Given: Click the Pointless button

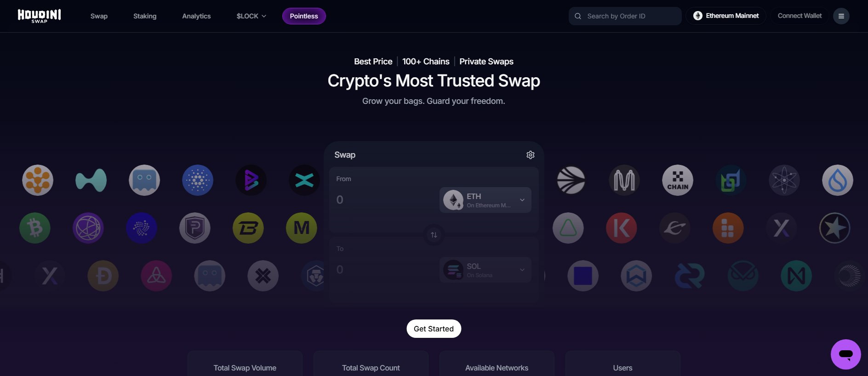Looking at the screenshot, I should (x=304, y=16).
